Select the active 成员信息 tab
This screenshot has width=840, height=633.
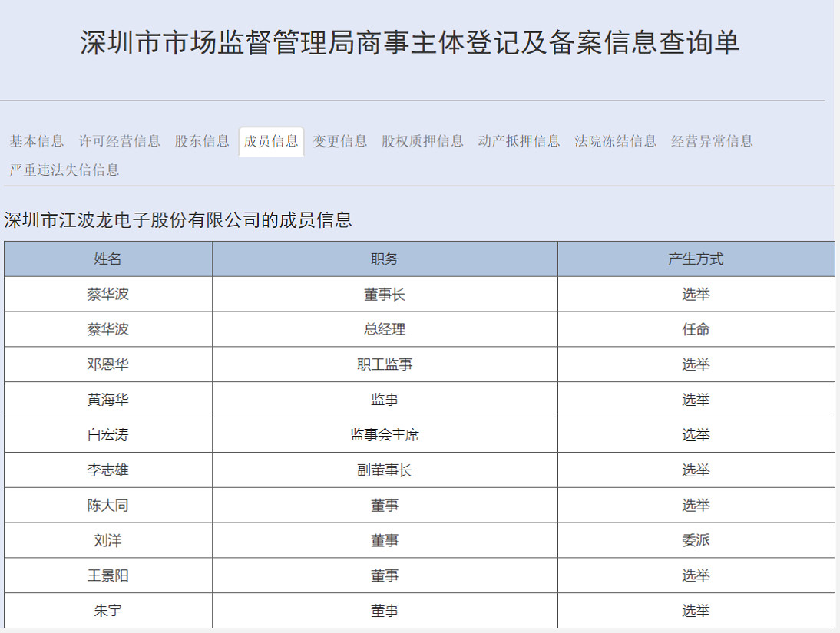(271, 141)
